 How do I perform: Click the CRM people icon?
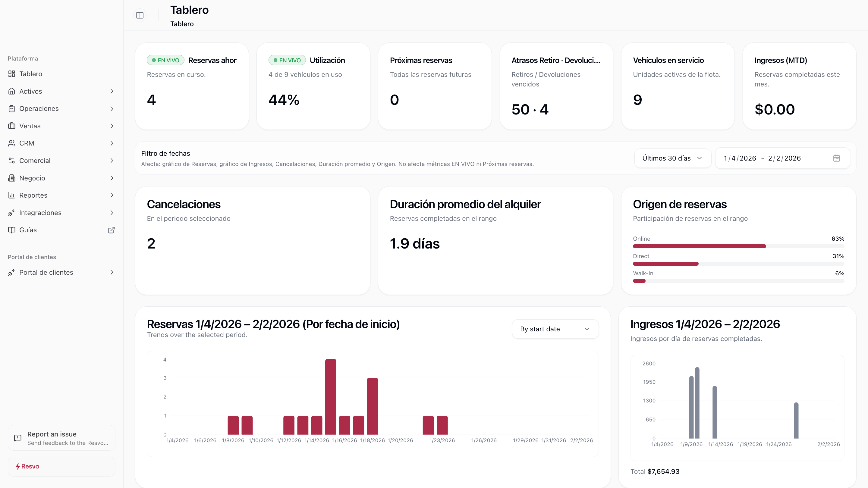point(11,143)
